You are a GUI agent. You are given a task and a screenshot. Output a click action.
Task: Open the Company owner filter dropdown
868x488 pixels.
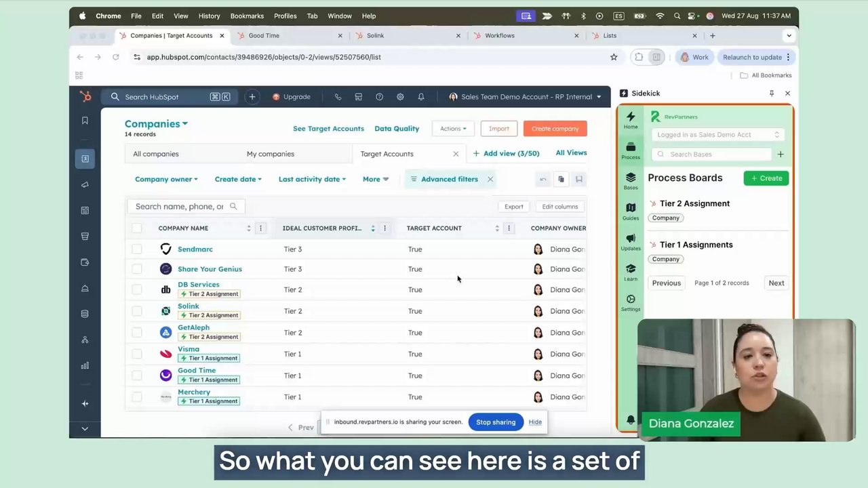tap(166, 179)
